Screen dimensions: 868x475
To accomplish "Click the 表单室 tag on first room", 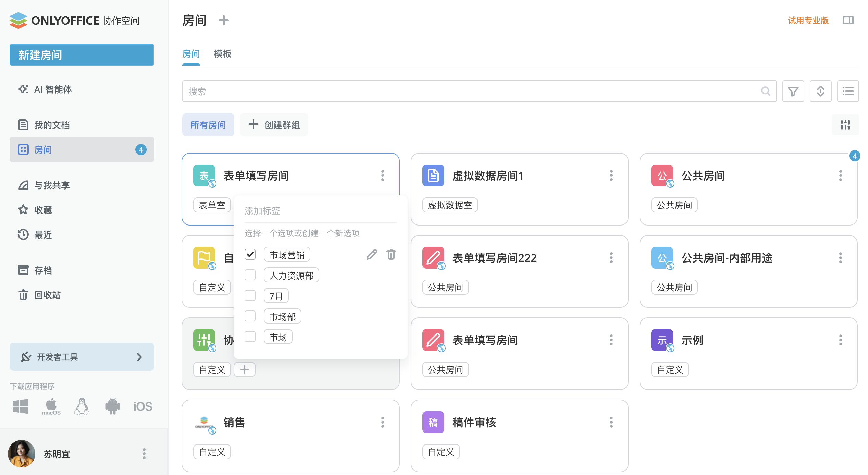I will [212, 205].
